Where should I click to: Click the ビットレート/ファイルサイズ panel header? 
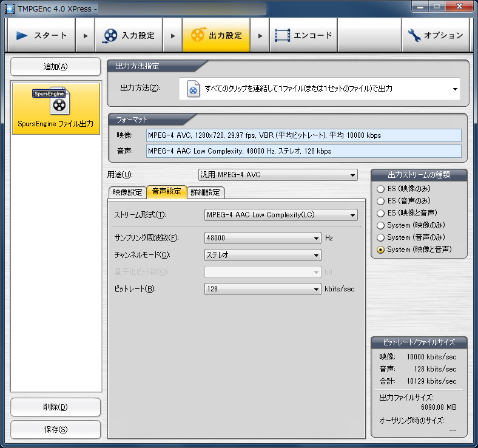[x=419, y=342]
